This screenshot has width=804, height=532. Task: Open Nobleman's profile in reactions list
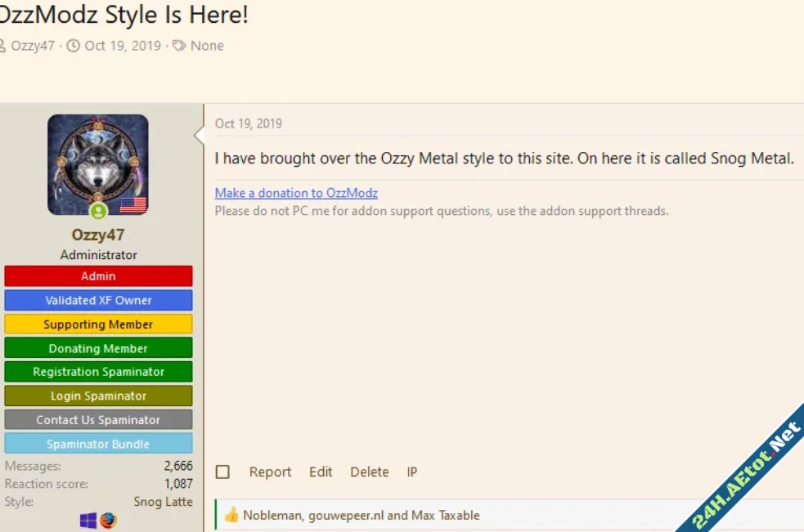(272, 516)
